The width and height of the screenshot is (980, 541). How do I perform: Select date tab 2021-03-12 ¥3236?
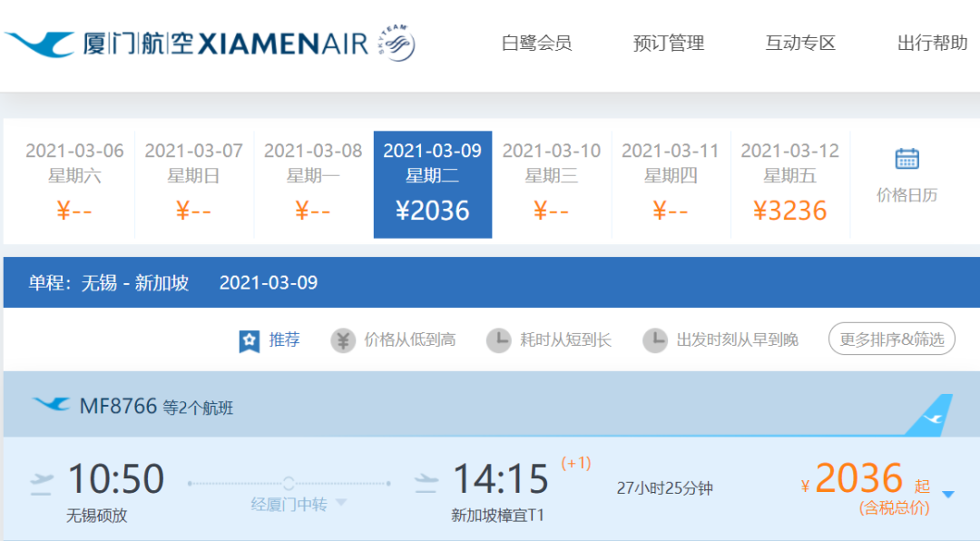(790, 184)
